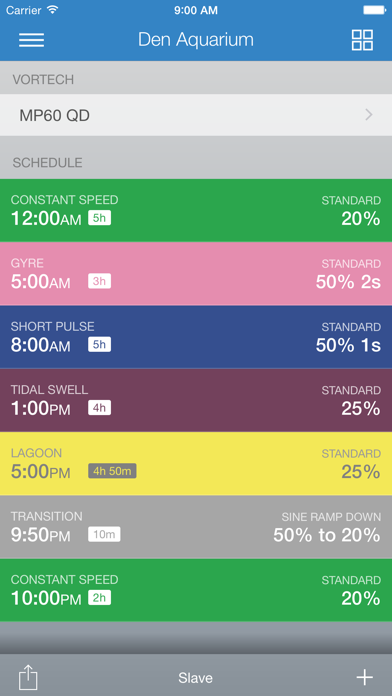Toggle the Slave mode button

click(195, 678)
